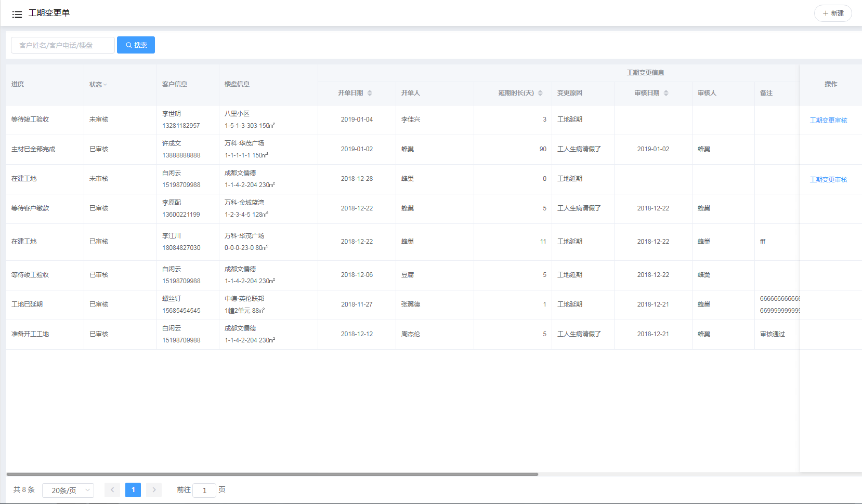The width and height of the screenshot is (862, 504).
Task: Focus the 客户姓名/客户电话/楼盘 search field
Action: point(63,45)
